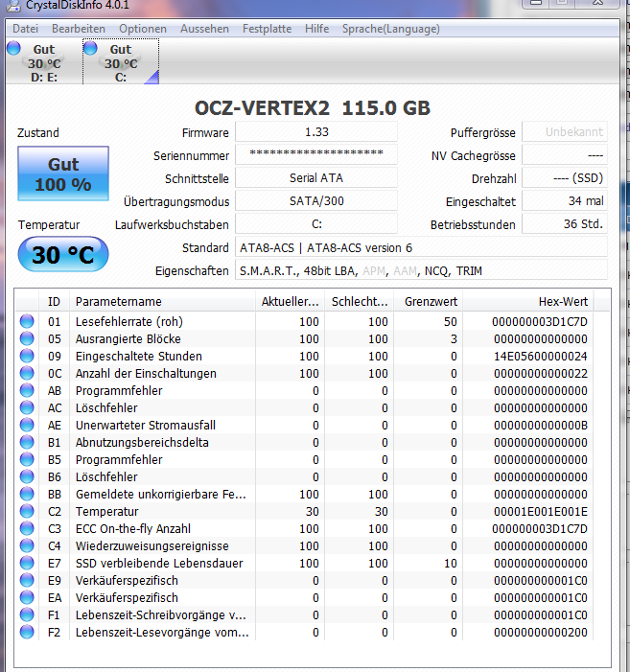Viewport: 630px width, 672px height.
Task: Select the D: E: disk tab
Action: tap(44, 62)
